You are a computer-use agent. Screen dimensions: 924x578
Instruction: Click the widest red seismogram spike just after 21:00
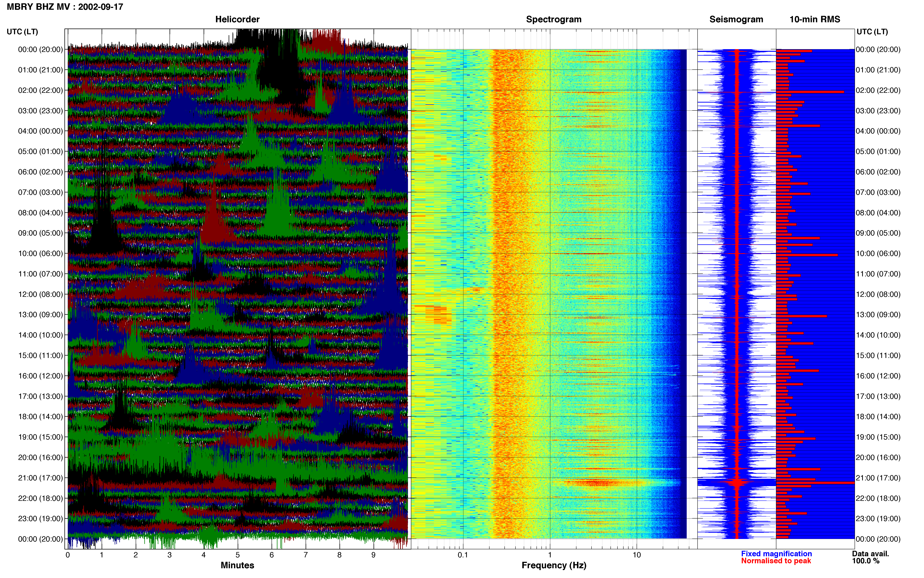point(737,483)
